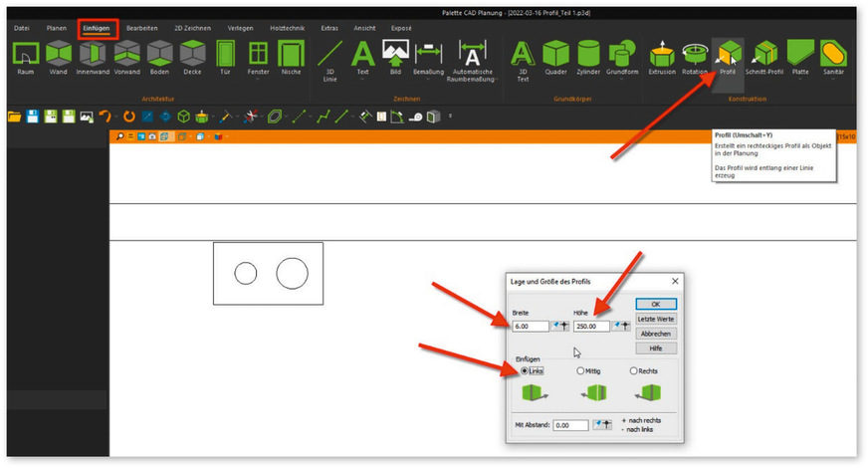Image resolution: width=868 pixels, height=468 pixels.
Task: Switch to the Holztechnik tab
Action: pyautogui.click(x=289, y=28)
